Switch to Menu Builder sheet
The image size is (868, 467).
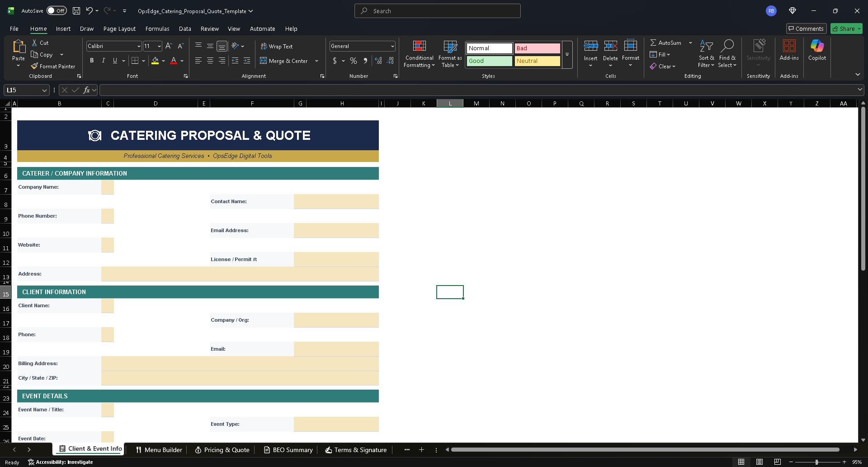(159, 450)
